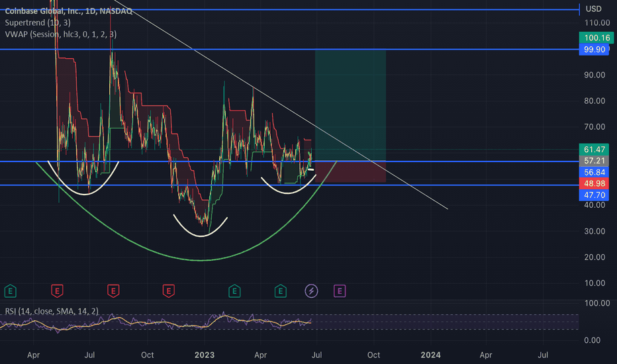
Task: Click the first green earnings E marker
Action: tap(10, 291)
